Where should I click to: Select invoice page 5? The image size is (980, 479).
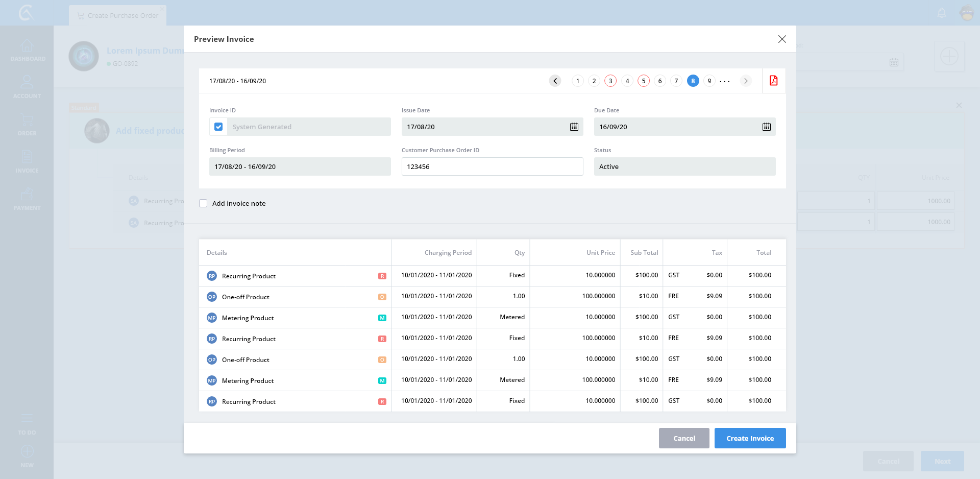point(644,81)
